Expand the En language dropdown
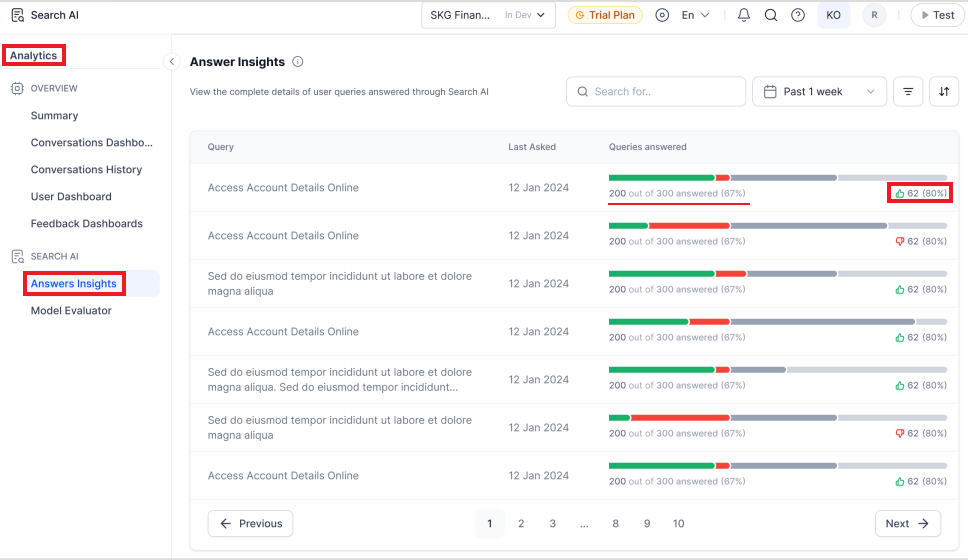 [695, 15]
